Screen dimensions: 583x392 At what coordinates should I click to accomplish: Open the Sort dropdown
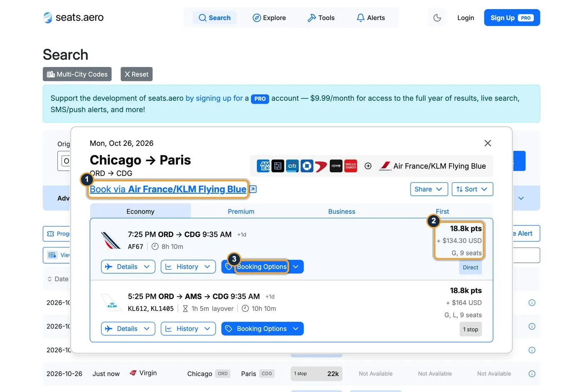(x=472, y=189)
